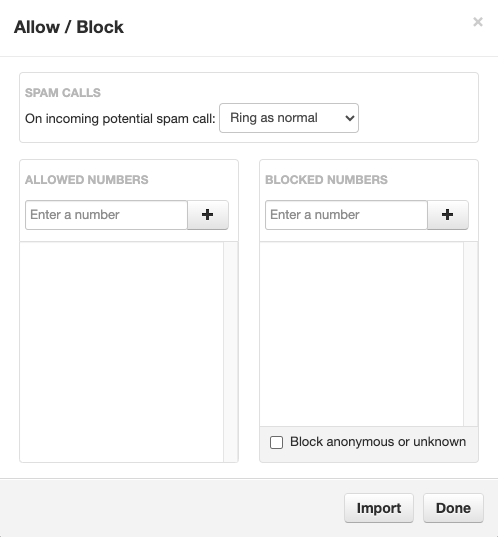Screen dimensions: 498x537
Task: Click the BLOCKED NUMBERS heading
Action: 326,180
